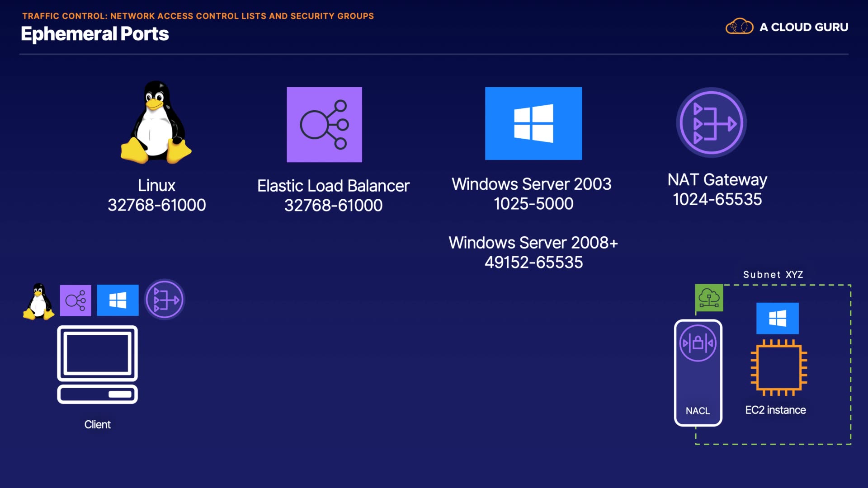Click the A Cloud Guru logo

tap(787, 27)
